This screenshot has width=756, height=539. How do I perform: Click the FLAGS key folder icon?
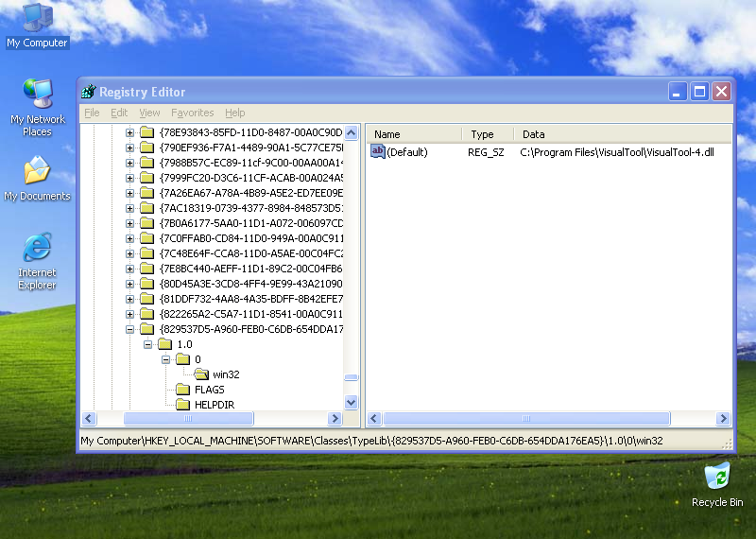point(182,389)
